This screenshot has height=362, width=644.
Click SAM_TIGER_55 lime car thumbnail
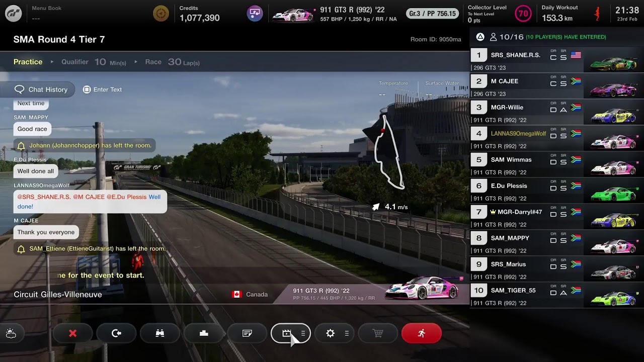pyautogui.click(x=614, y=298)
